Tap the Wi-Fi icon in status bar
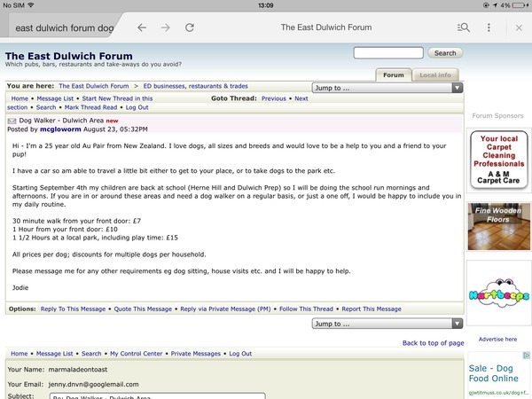This screenshot has height=399, width=532. (x=31, y=5)
